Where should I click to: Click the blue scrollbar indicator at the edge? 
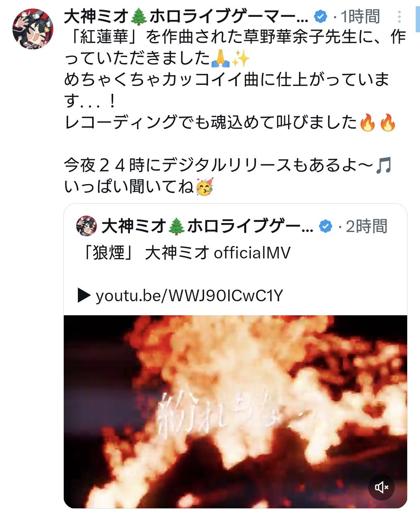click(x=418, y=16)
